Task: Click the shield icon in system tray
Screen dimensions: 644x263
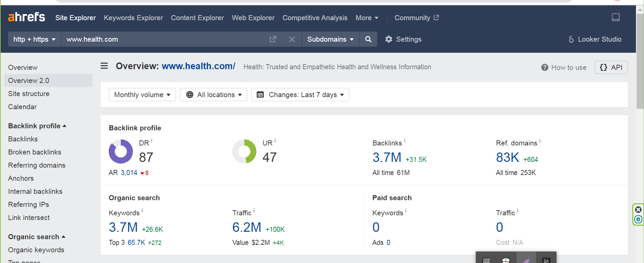Action: pyautogui.click(x=506, y=260)
